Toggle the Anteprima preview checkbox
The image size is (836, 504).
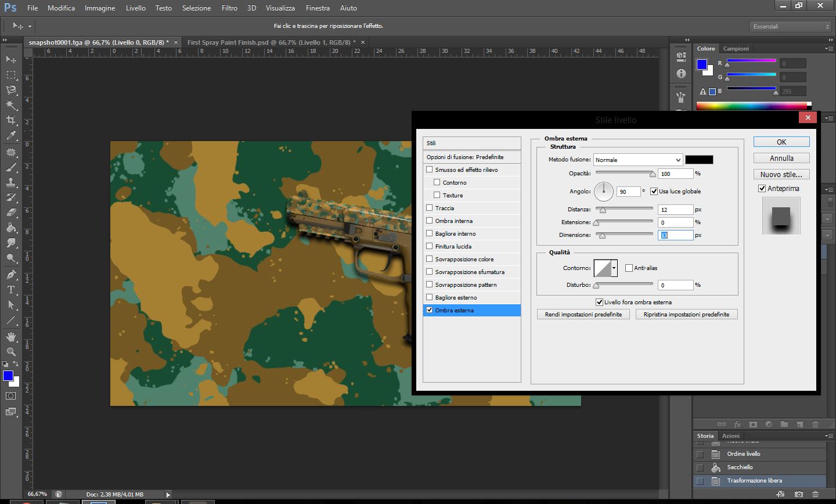click(x=762, y=189)
